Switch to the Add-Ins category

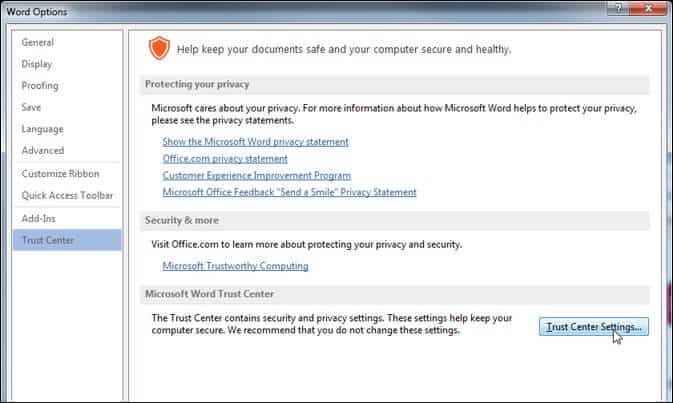[x=40, y=218]
